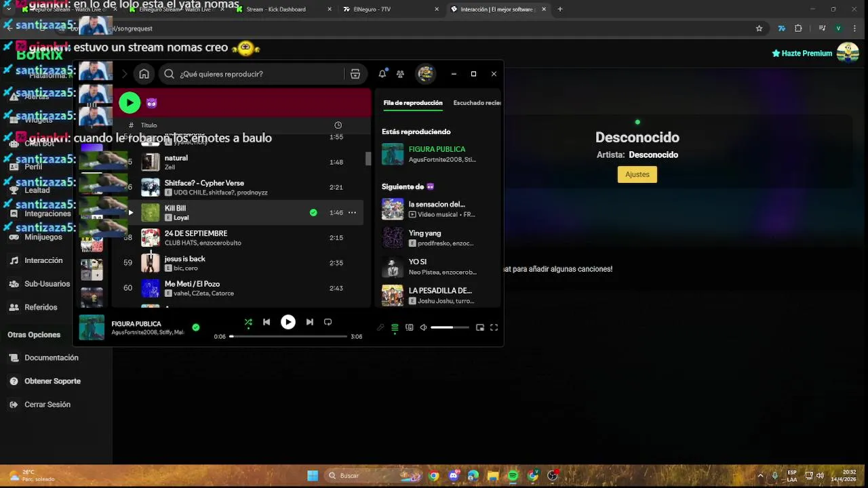Skip to next track

[x=310, y=322]
